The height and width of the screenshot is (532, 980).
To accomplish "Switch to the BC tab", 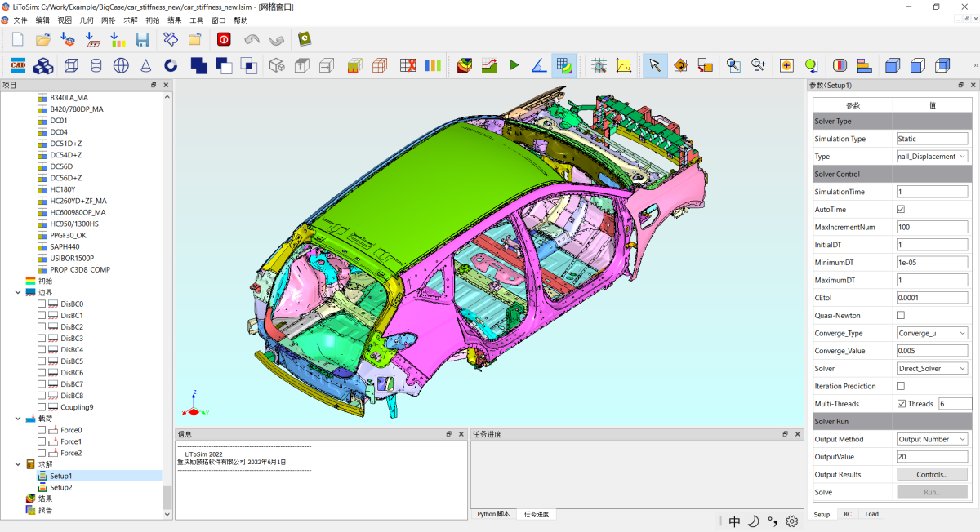I will tap(848, 514).
